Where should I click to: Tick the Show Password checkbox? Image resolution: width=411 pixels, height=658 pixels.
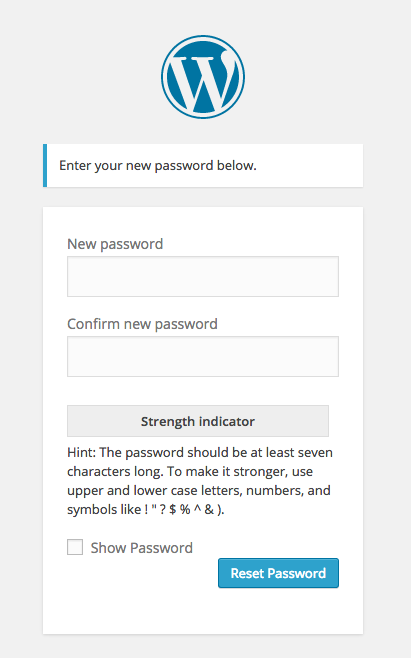click(75, 547)
